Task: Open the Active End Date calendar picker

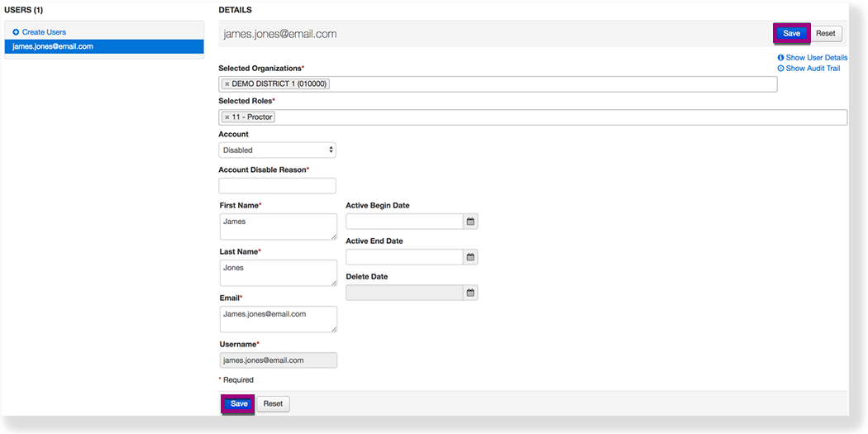Action: click(470, 257)
